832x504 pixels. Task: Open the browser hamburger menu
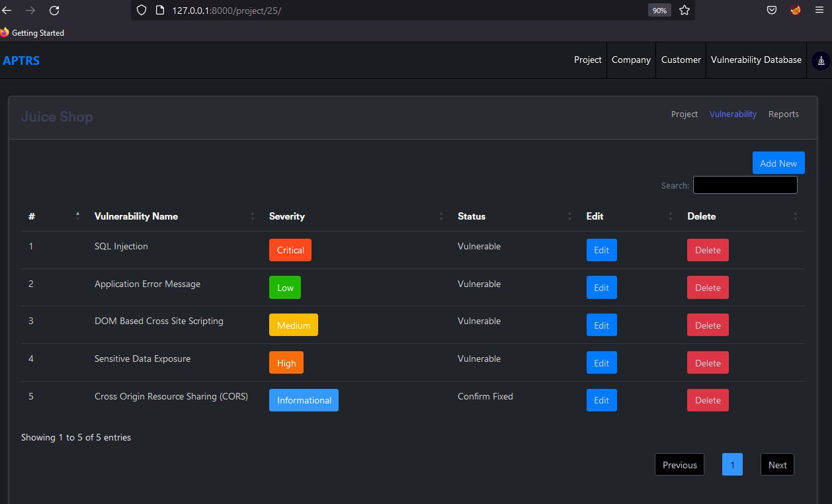click(819, 10)
